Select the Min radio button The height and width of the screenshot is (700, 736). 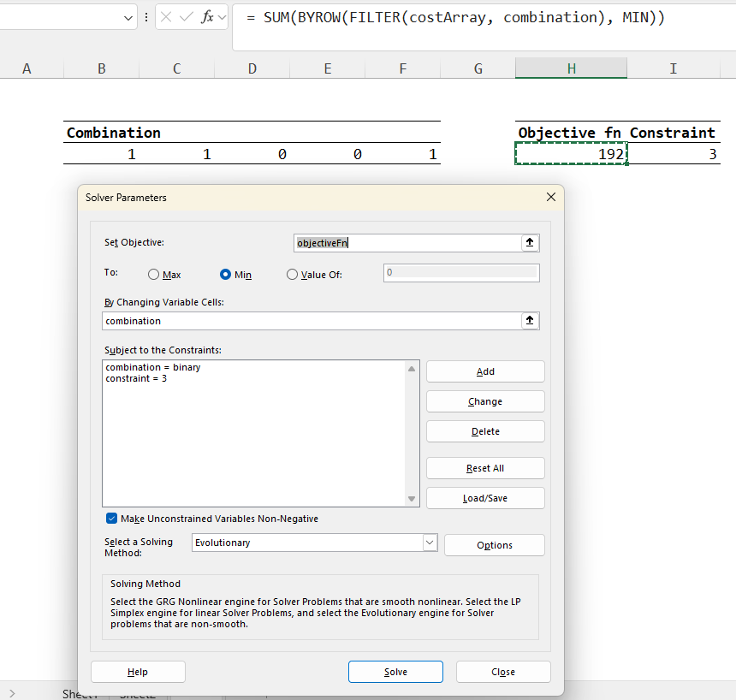[225, 275]
